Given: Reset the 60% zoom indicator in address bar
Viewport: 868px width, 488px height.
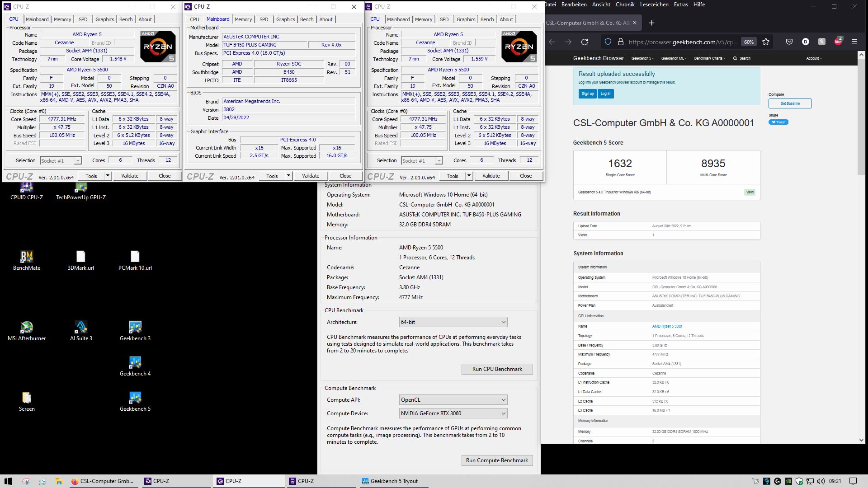Looking at the screenshot, I should pyautogui.click(x=749, y=42).
